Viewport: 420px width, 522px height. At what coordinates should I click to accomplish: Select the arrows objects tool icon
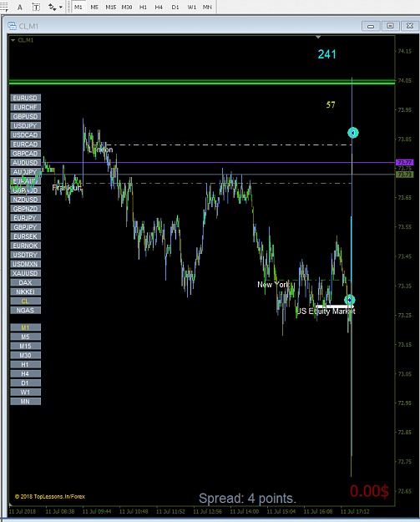tap(53, 7)
